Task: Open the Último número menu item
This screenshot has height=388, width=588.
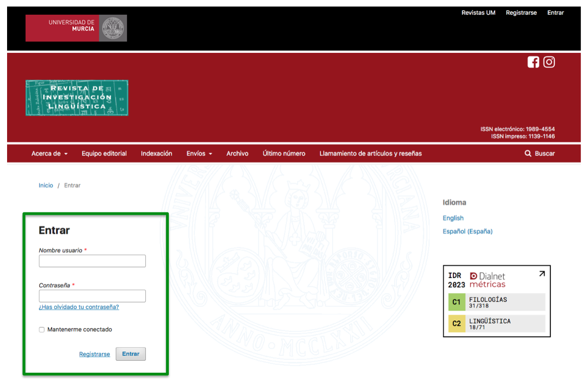Action: (284, 154)
